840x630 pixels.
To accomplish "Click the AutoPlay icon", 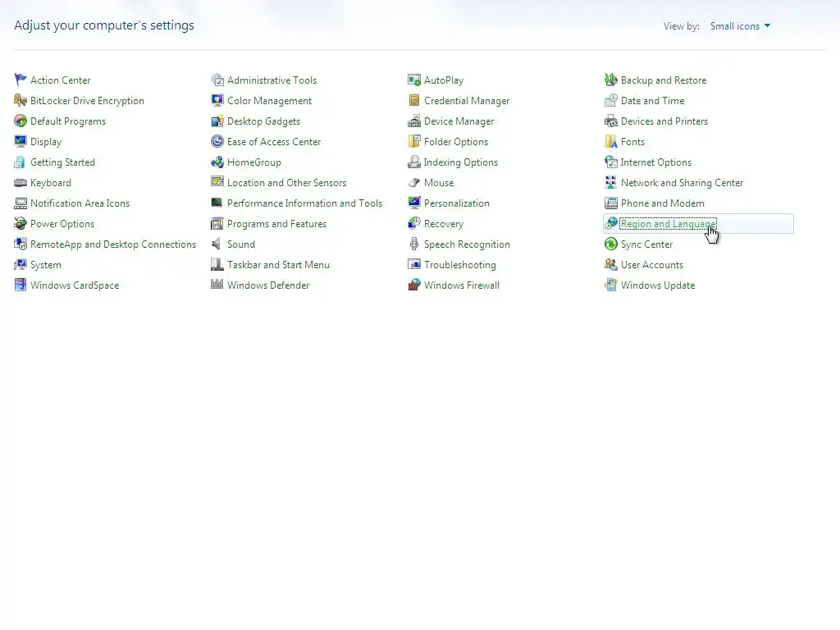I will tap(414, 80).
